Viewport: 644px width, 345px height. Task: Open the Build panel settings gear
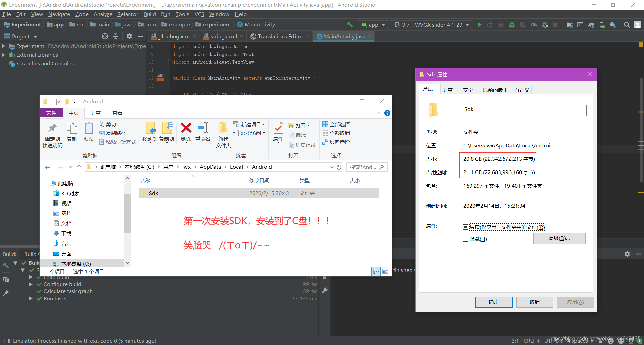tap(627, 254)
